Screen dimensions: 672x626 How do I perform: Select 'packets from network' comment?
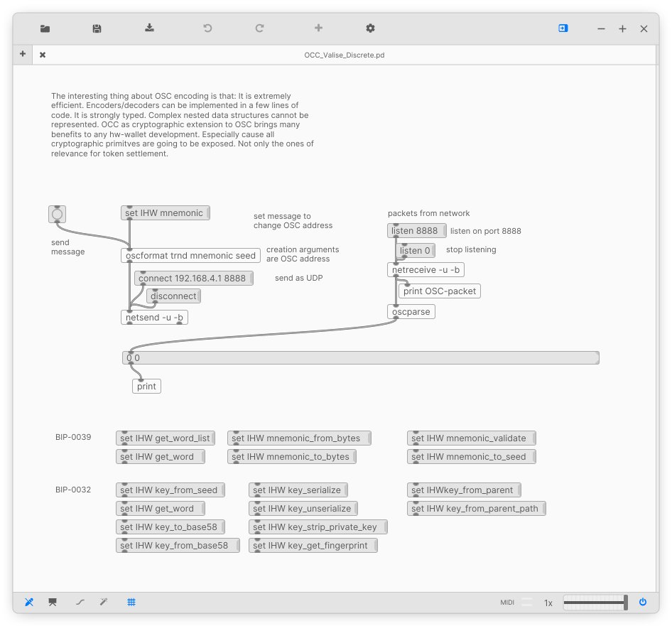pyautogui.click(x=428, y=213)
